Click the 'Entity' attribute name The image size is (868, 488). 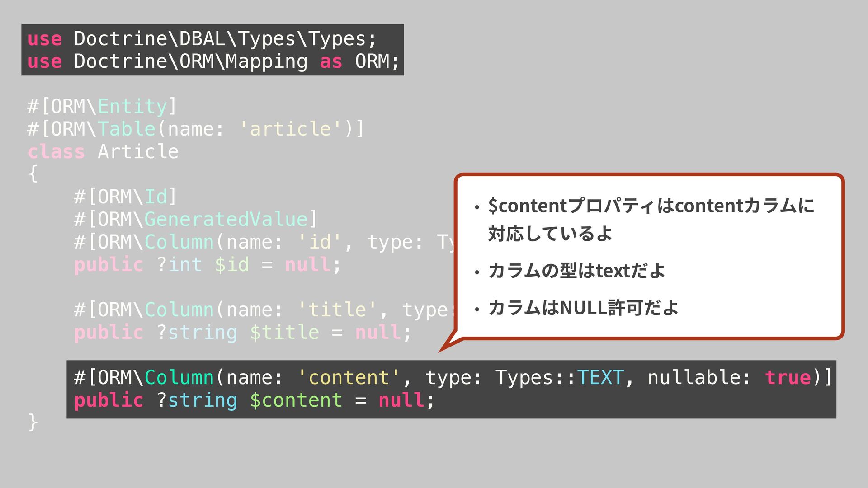132,107
